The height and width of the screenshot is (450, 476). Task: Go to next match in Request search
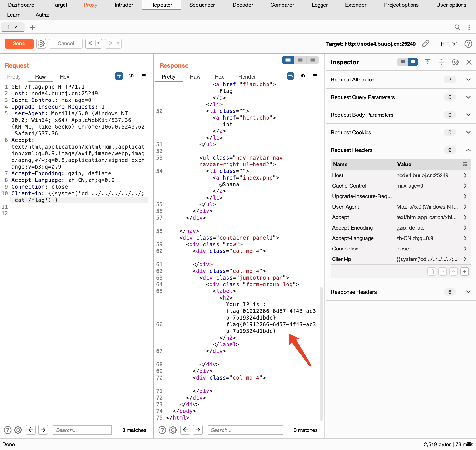point(43,430)
